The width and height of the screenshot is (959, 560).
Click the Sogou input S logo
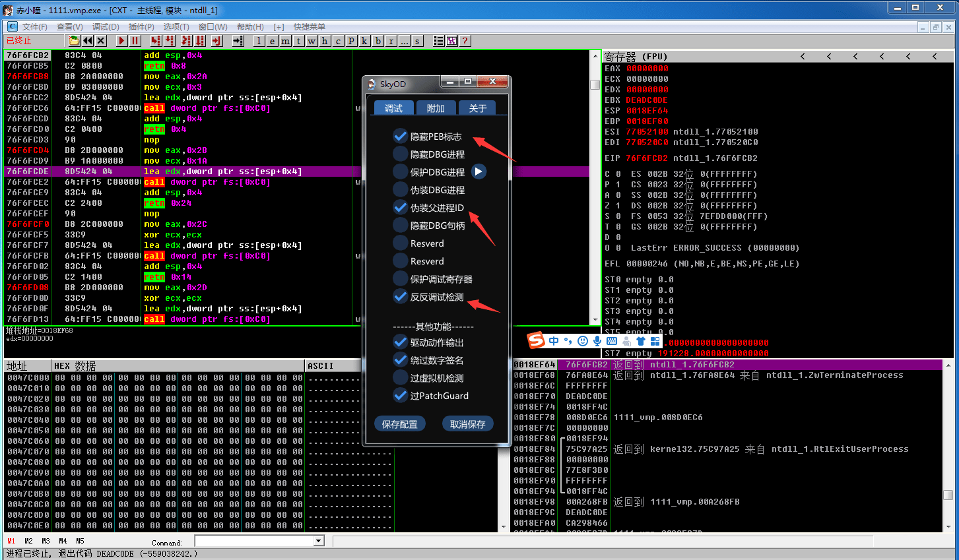536,341
